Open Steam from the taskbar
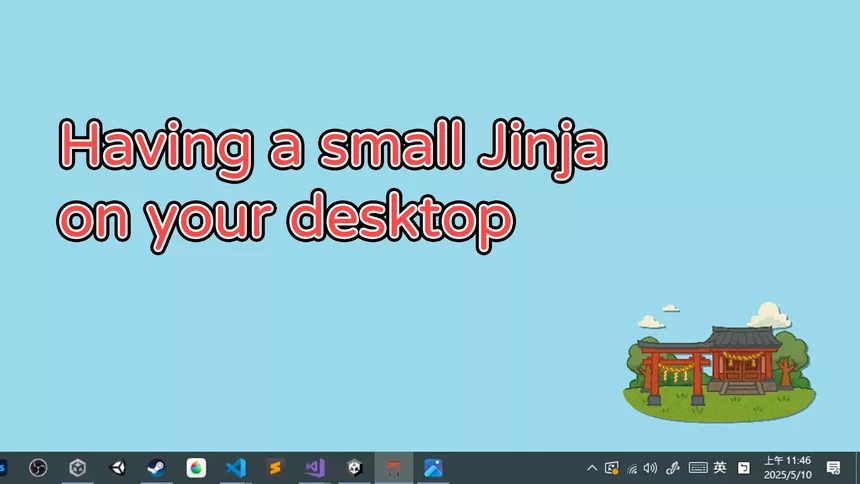This screenshot has height=484, width=860. (x=157, y=468)
